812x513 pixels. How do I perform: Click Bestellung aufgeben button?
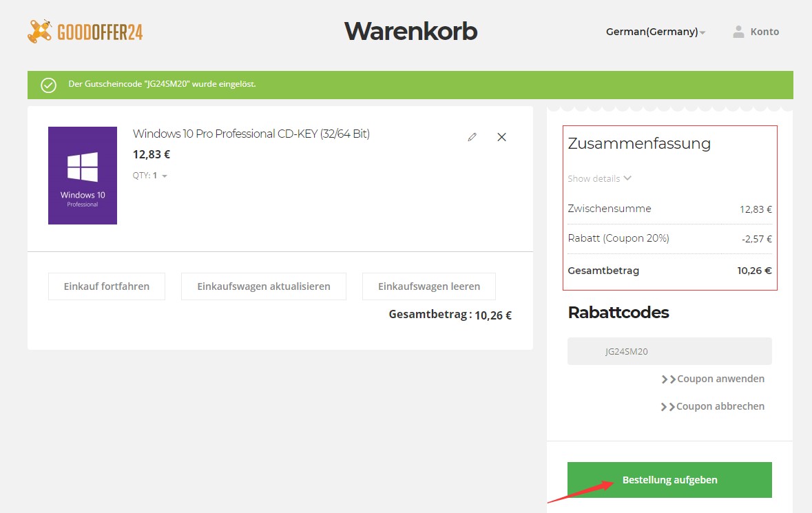669,480
